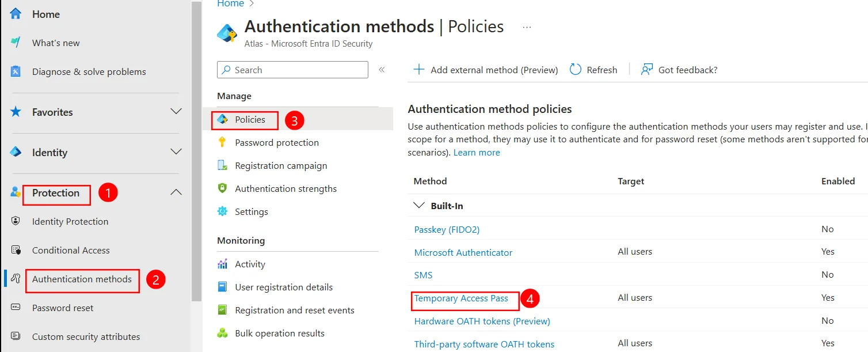Click the Favorites star icon
This screenshot has width=868, height=352.
(x=16, y=112)
